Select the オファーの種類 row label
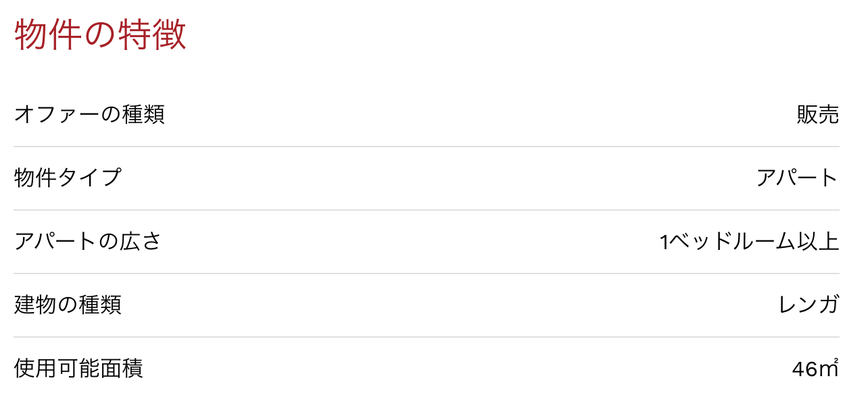 point(89,115)
